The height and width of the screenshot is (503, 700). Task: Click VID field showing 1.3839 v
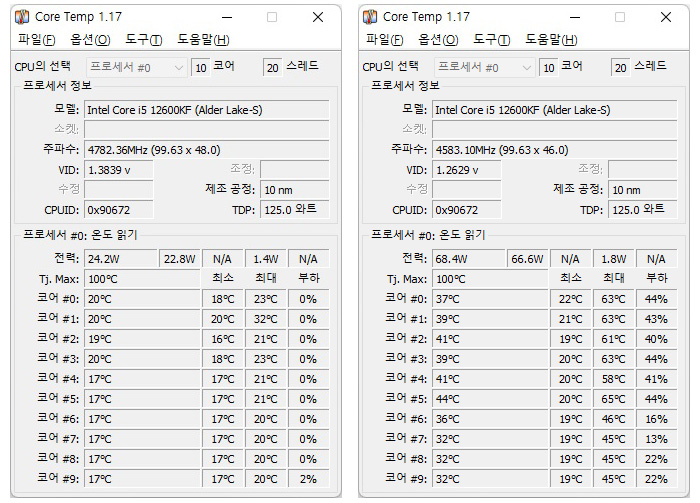[x=119, y=170]
